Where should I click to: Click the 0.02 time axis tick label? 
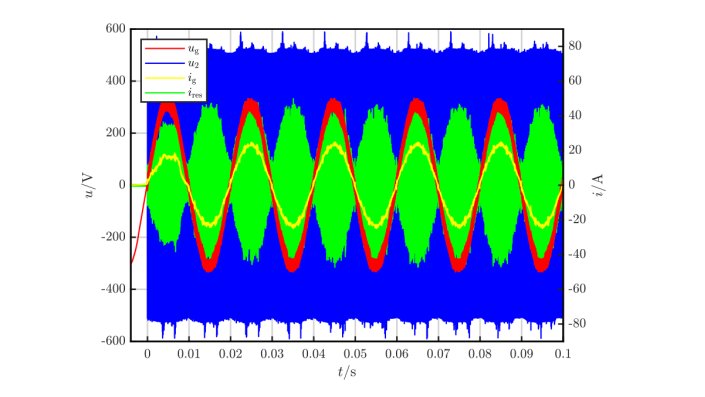tap(230, 354)
